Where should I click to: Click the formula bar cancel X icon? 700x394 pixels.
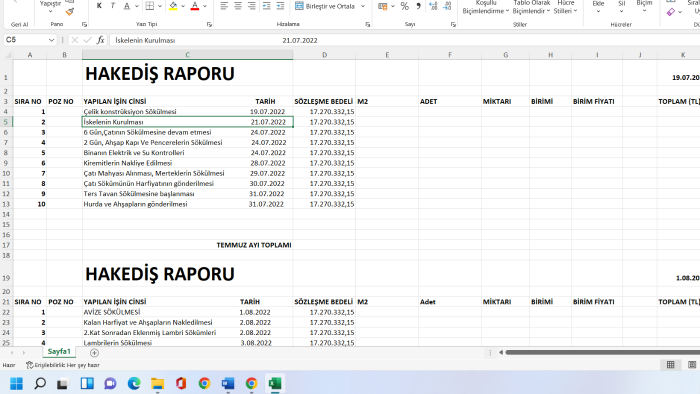pos(75,40)
